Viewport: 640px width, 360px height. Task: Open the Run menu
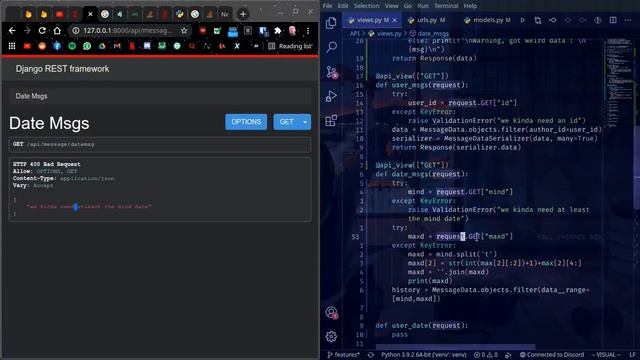coord(423,6)
